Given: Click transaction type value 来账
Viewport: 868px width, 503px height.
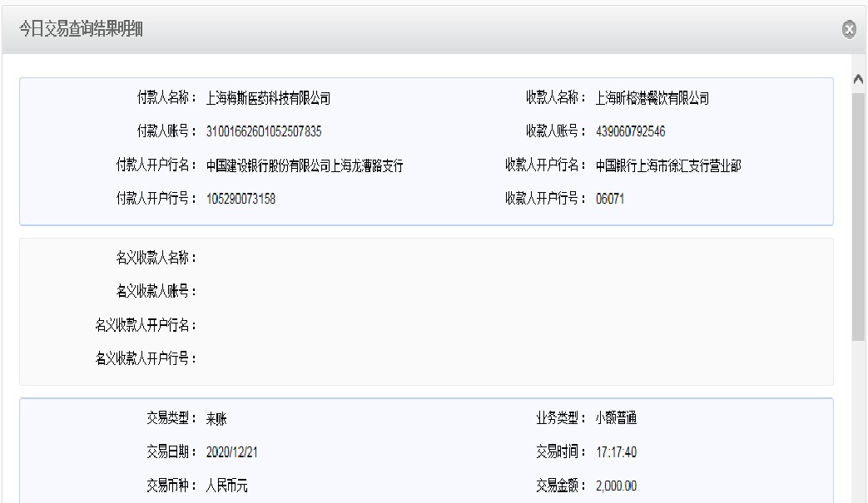Looking at the screenshot, I should 216,419.
